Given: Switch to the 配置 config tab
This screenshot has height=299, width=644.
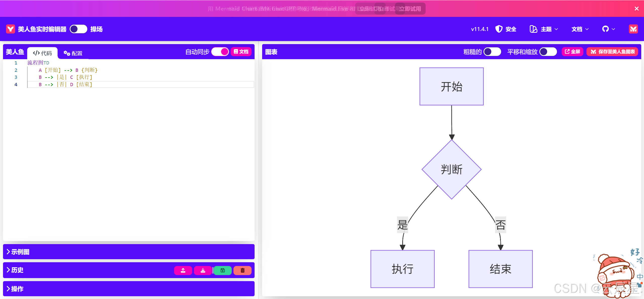Looking at the screenshot, I should [x=73, y=53].
